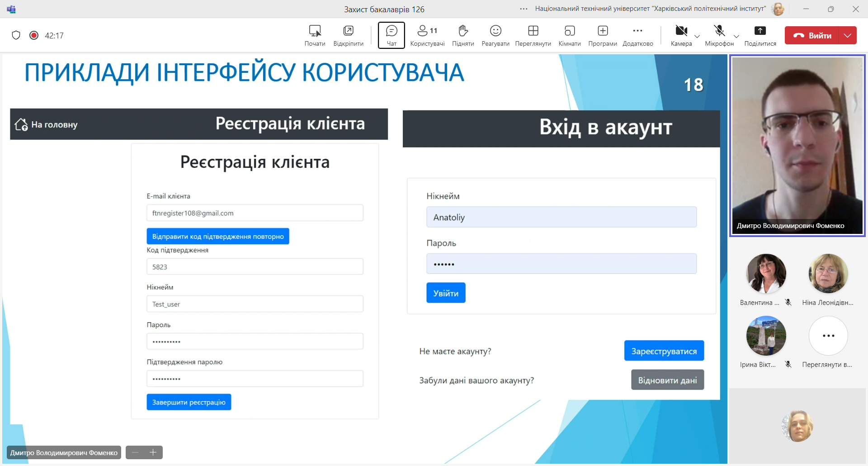
Task: Open Переглянути в... more participants tile
Action: point(828,336)
